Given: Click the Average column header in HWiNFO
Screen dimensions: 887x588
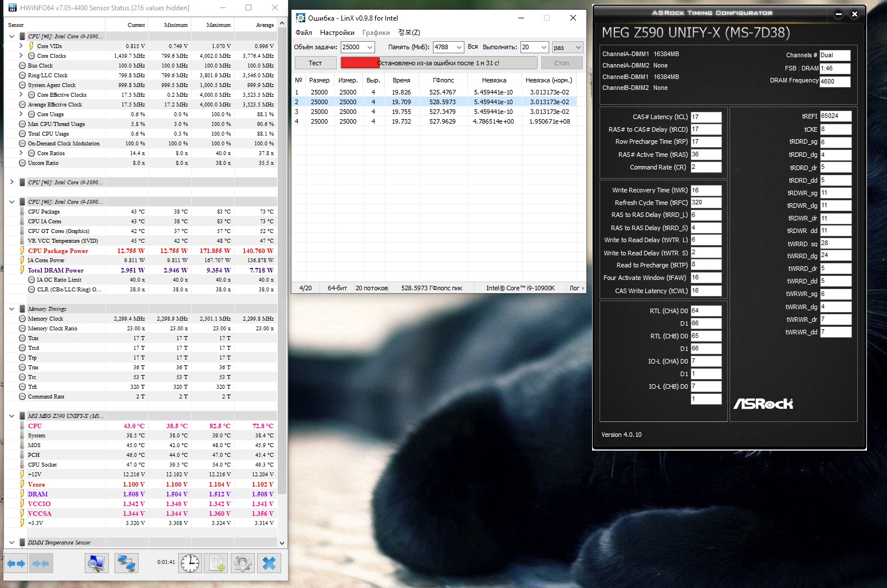Looking at the screenshot, I should pyautogui.click(x=256, y=25).
